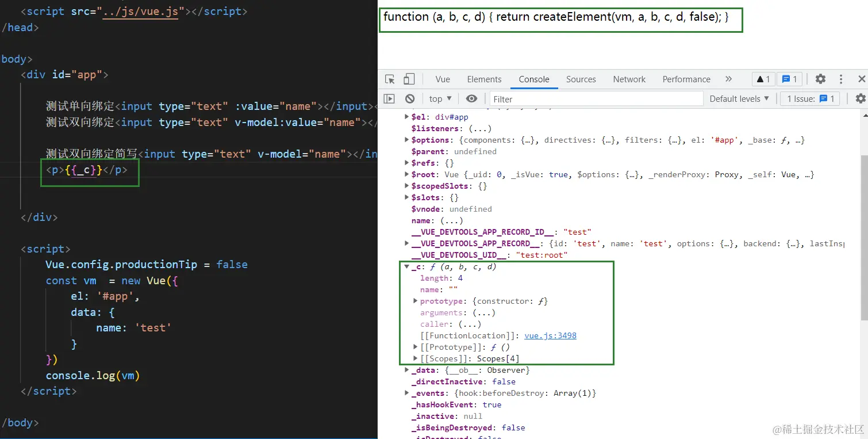Create live expression eye icon

(x=471, y=99)
